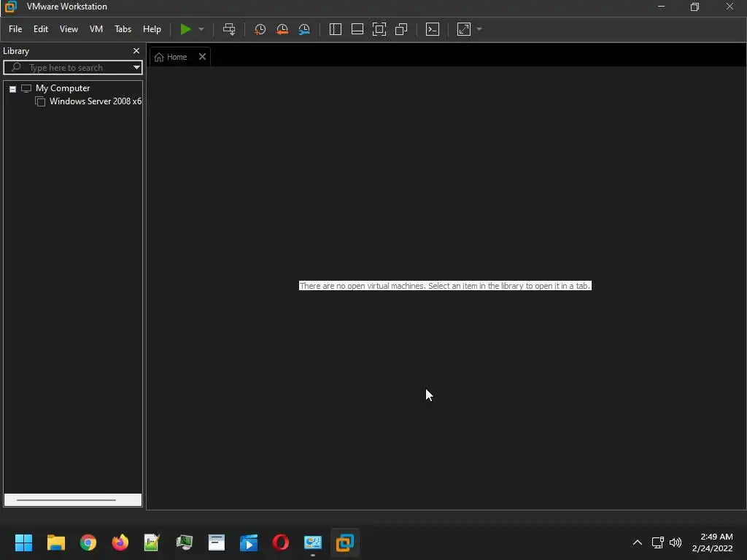Screen dimensions: 747x560
Task: Open the Tabs menu
Action: pos(123,29)
